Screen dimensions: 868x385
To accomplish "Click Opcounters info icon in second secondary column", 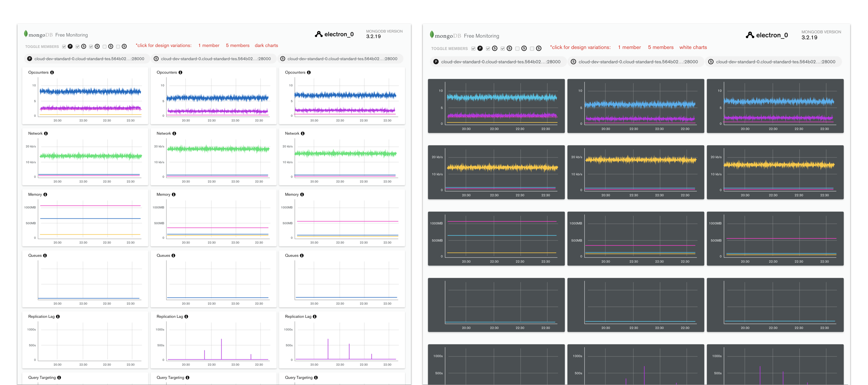I will pos(309,73).
